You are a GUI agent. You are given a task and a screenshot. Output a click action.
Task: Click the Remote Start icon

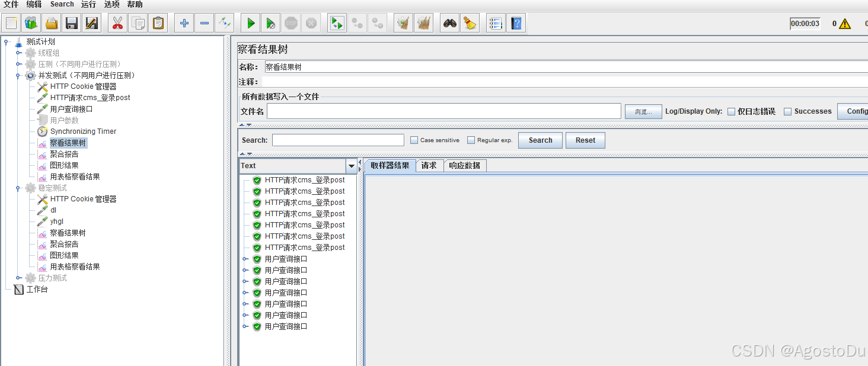pos(337,23)
